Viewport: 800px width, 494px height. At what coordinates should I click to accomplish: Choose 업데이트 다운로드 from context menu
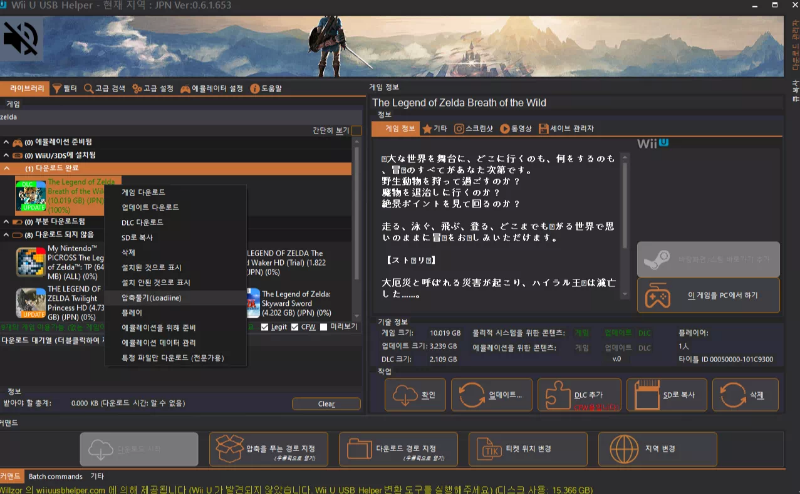pyautogui.click(x=176, y=207)
